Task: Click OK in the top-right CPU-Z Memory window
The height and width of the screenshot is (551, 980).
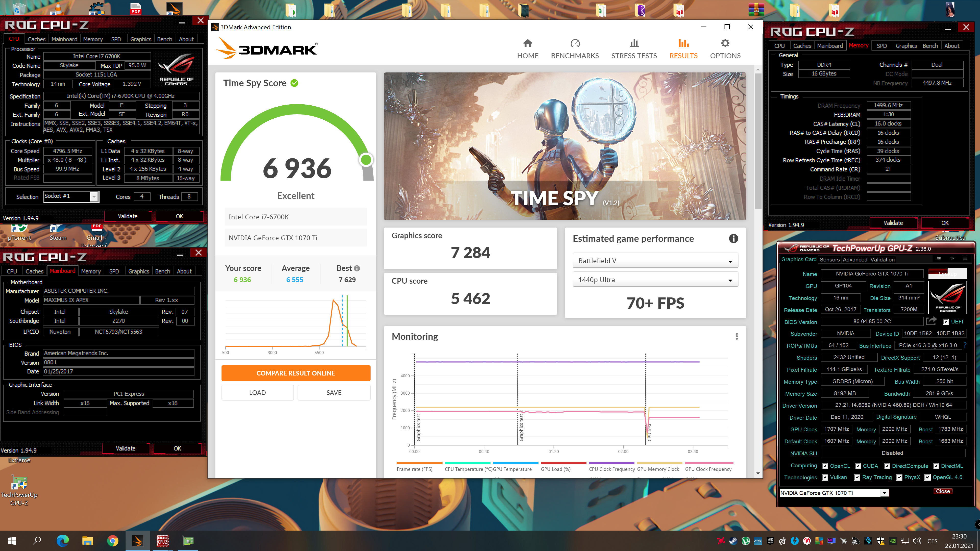Action: [x=945, y=223]
